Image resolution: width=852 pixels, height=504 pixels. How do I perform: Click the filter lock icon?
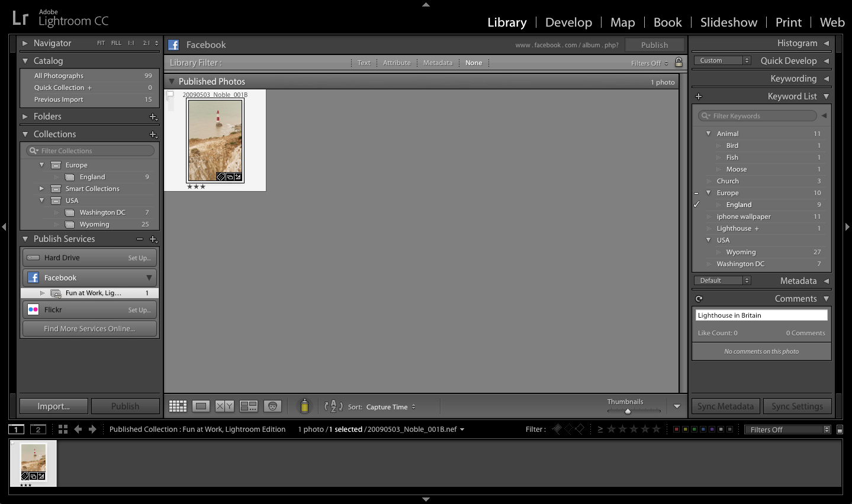pyautogui.click(x=679, y=62)
